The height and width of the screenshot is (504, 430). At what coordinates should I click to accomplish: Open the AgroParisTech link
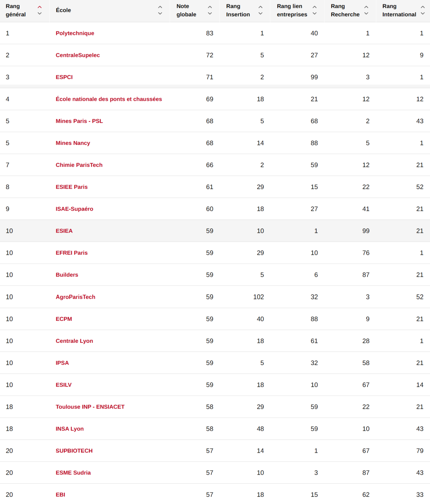coord(75,297)
